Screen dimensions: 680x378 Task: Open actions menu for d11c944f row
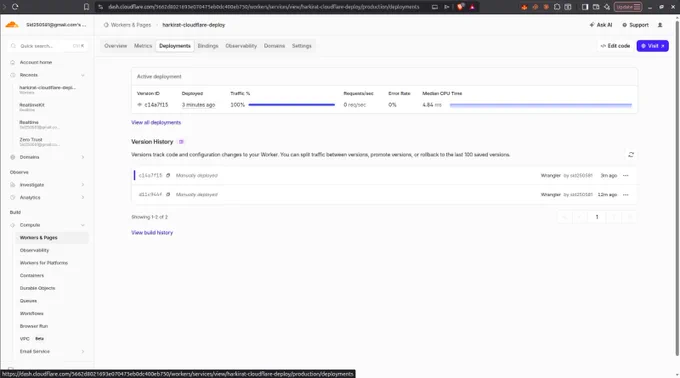(x=625, y=195)
